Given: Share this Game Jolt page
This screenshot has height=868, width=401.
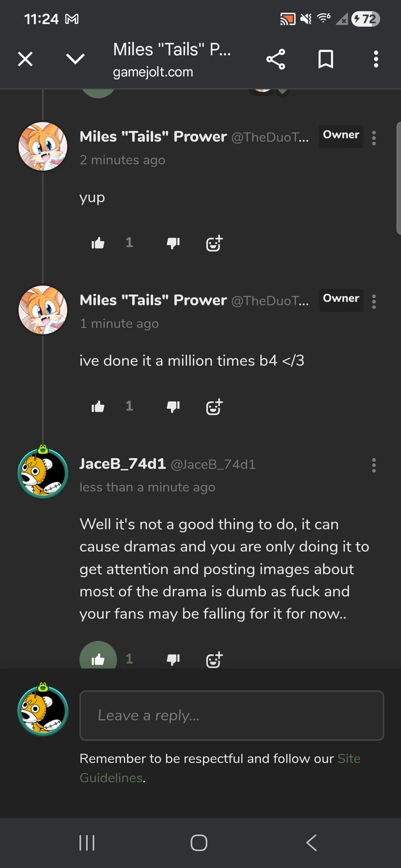Looking at the screenshot, I should [x=275, y=59].
